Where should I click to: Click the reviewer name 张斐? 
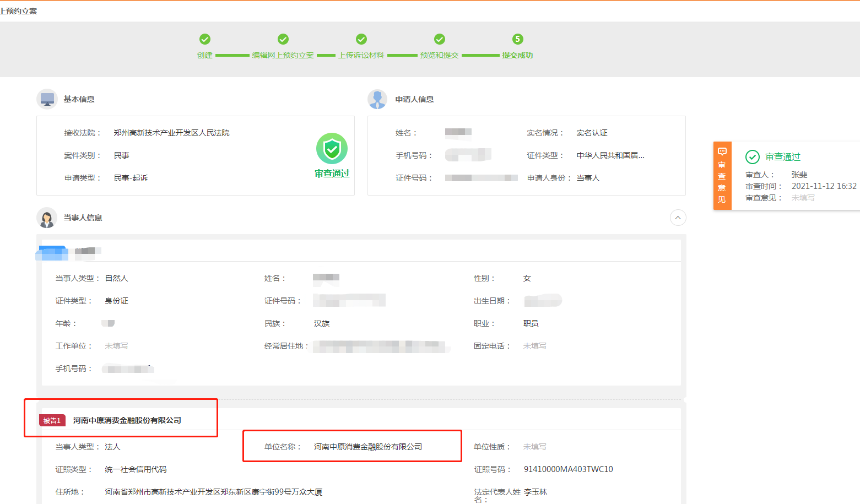[799, 175]
